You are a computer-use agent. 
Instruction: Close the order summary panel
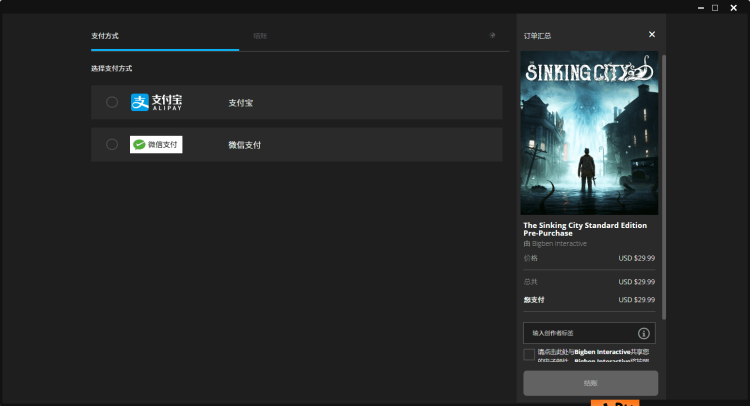(651, 34)
